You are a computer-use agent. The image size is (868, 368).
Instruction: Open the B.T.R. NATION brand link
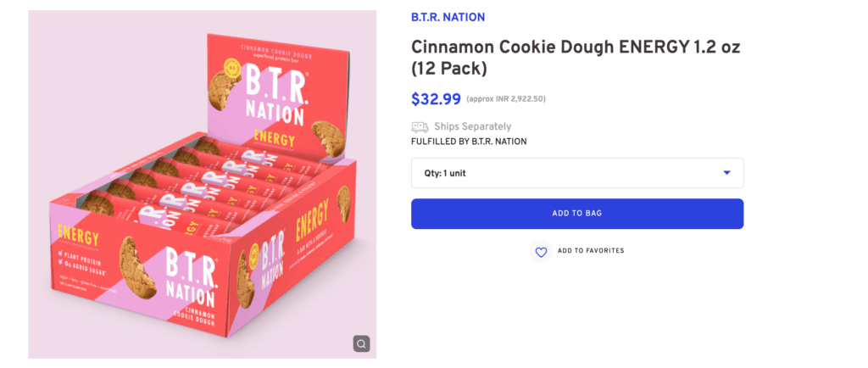point(448,18)
